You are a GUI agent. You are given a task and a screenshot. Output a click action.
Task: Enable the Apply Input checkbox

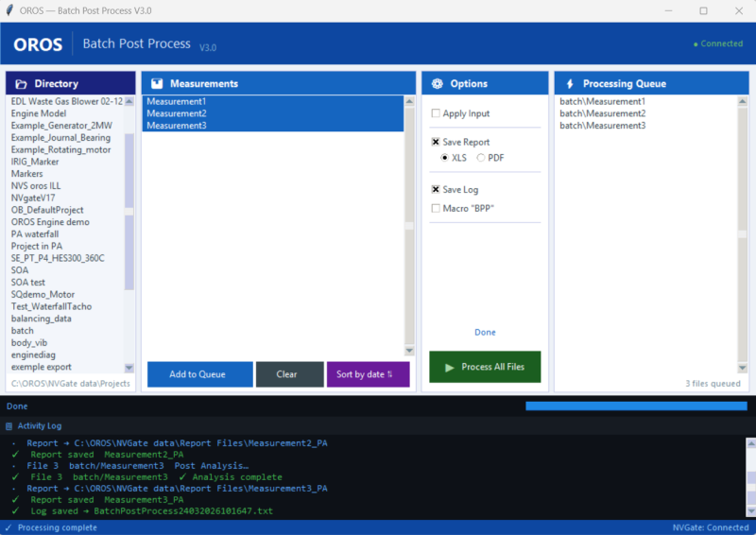436,113
